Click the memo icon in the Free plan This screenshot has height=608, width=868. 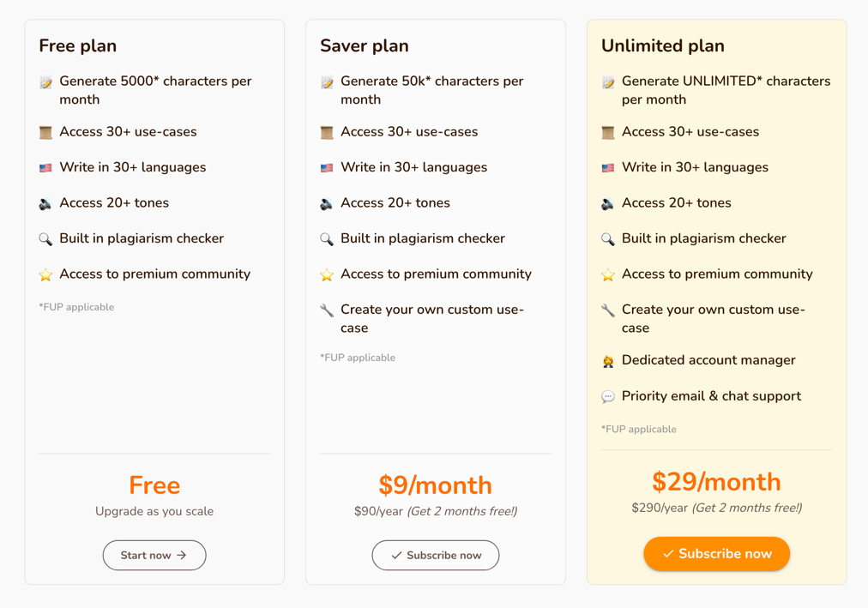coord(45,82)
